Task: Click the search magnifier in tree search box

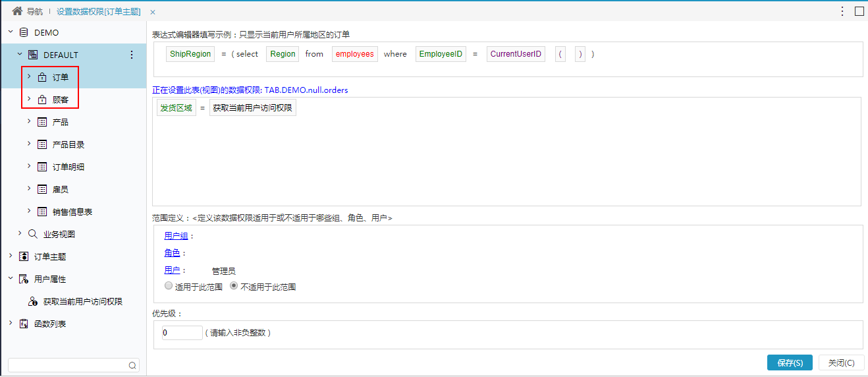Action: [132, 365]
